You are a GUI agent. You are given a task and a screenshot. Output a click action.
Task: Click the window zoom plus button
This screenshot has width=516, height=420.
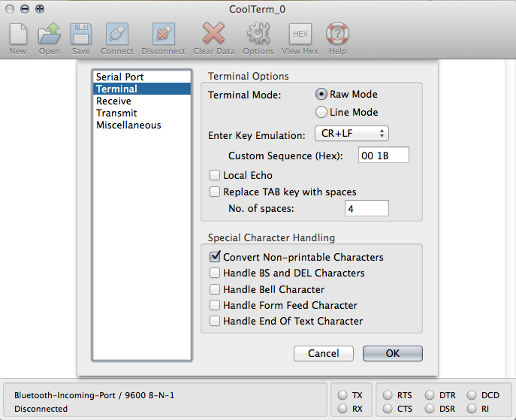pyautogui.click(x=40, y=9)
